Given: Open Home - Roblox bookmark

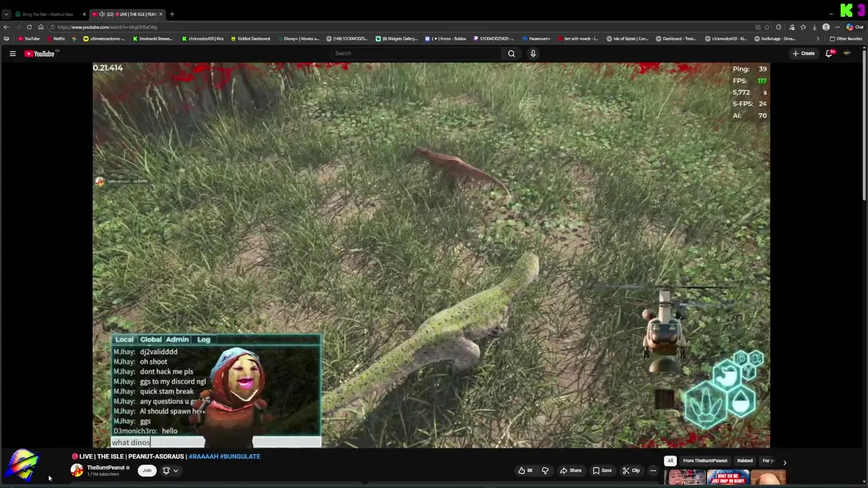Looking at the screenshot, I should [x=446, y=39].
